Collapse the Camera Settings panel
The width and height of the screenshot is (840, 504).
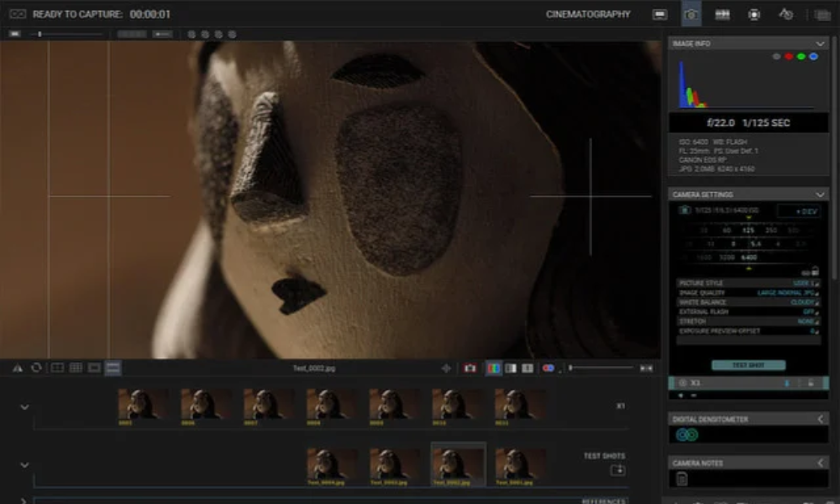pos(820,194)
